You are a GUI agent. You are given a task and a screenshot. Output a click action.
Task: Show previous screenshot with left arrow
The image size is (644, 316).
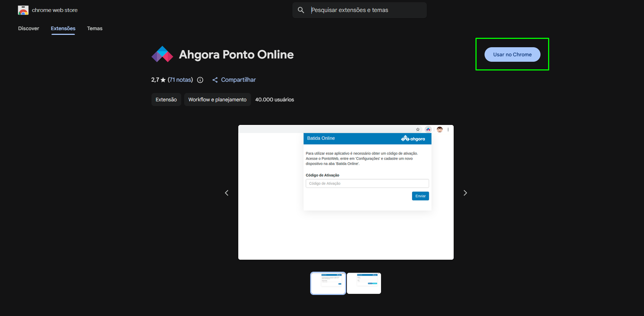[x=227, y=193]
